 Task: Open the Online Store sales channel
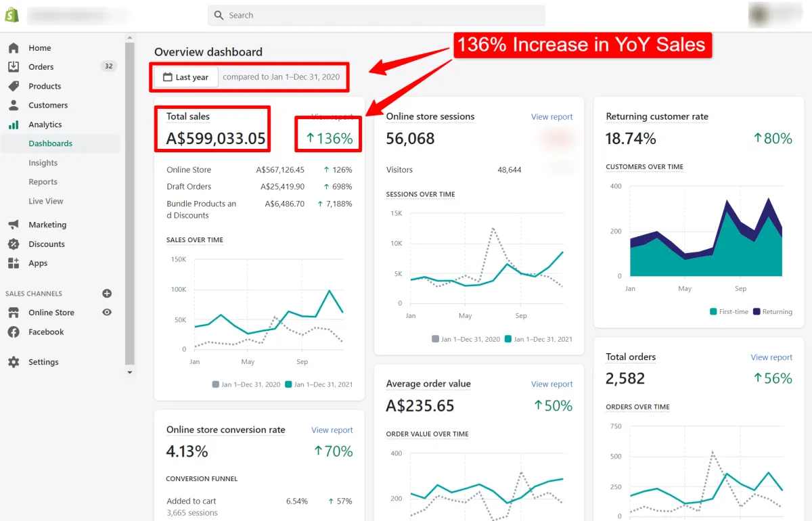tap(51, 313)
